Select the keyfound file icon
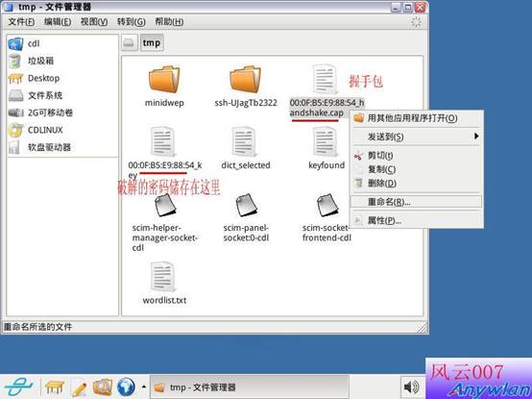 point(326,141)
